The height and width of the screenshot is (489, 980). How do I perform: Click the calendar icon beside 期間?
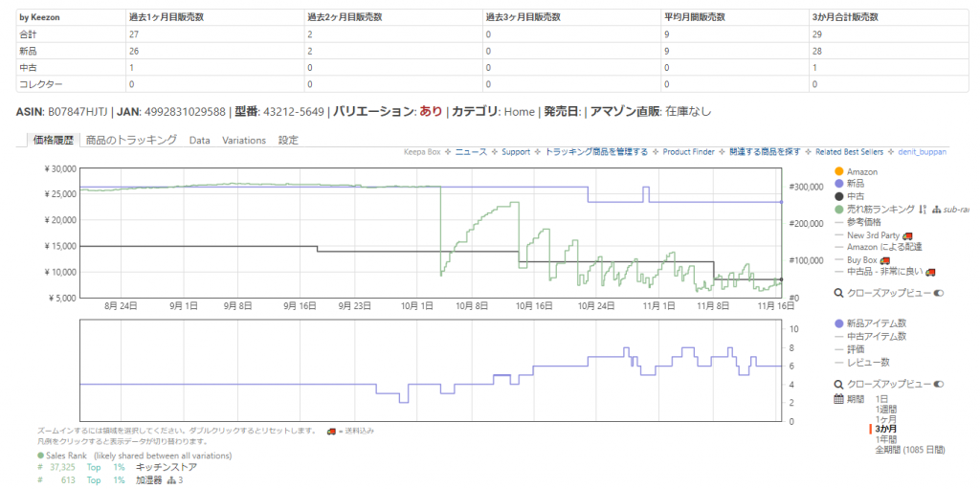839,398
